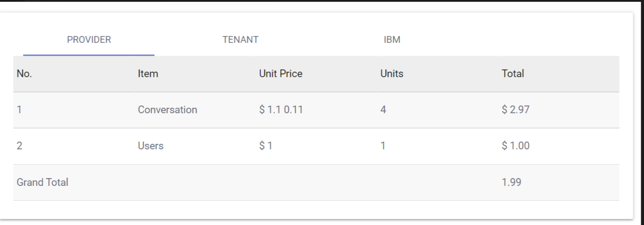The image size is (644, 225).
Task: Click the $ 1.1 0.11 unit price
Action: (x=281, y=110)
